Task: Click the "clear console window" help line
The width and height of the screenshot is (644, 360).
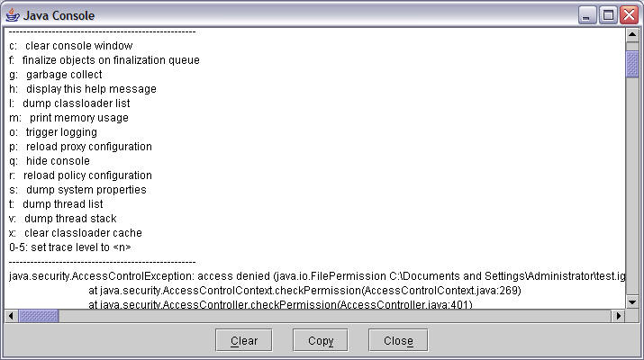Action: coord(71,46)
